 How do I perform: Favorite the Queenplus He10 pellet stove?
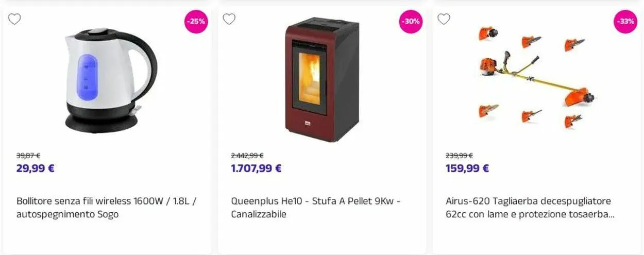(x=229, y=19)
